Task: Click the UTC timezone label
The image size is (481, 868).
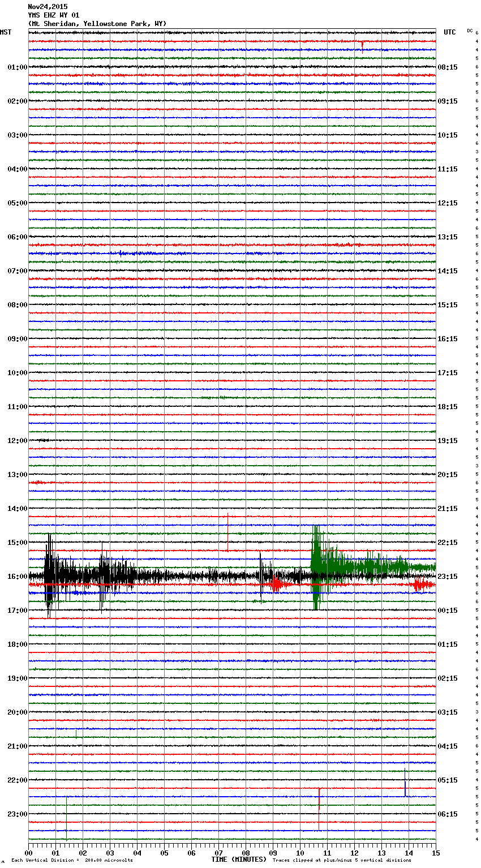Action: pos(449,32)
